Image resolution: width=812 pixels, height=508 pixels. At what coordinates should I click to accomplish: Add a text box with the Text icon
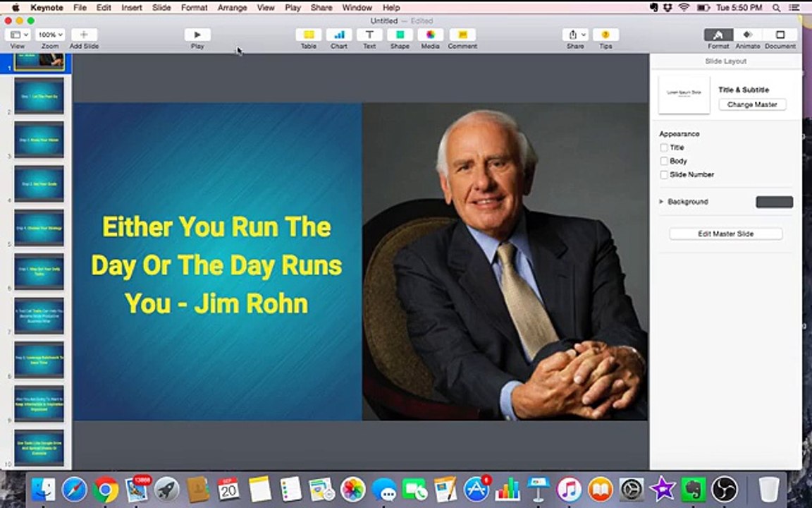pyautogui.click(x=369, y=35)
